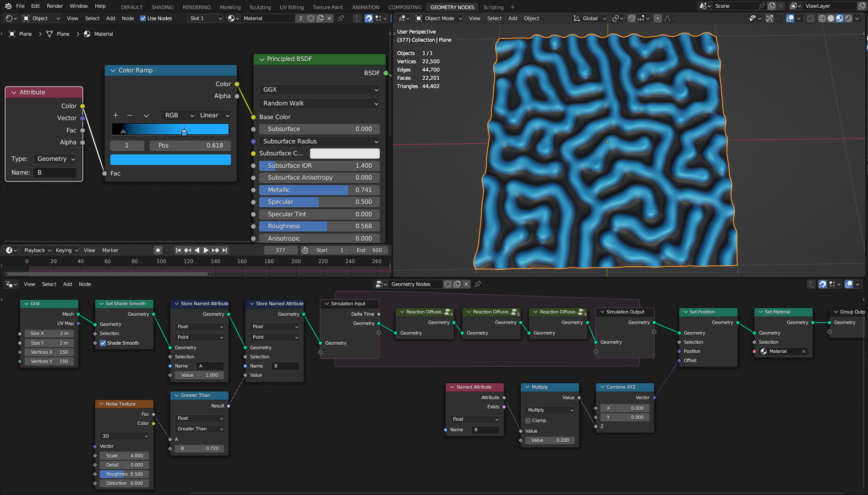The height and width of the screenshot is (495, 868).
Task: Pin the shader editor material with the pushpin icon
Action: click(341, 18)
